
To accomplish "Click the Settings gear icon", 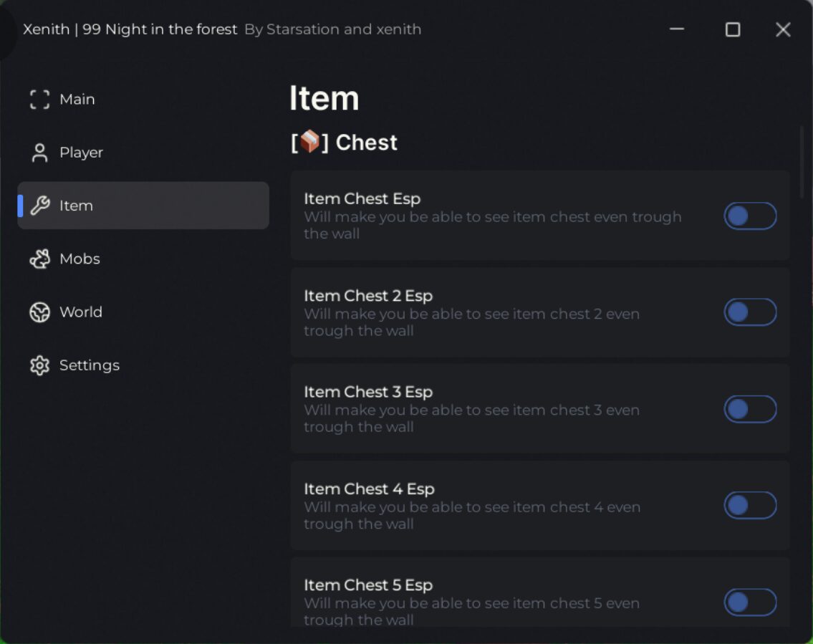I will coord(40,365).
